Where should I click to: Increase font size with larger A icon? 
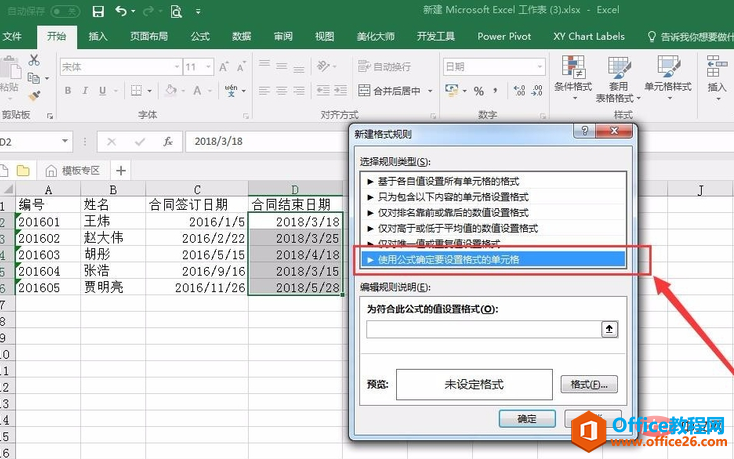pos(224,67)
